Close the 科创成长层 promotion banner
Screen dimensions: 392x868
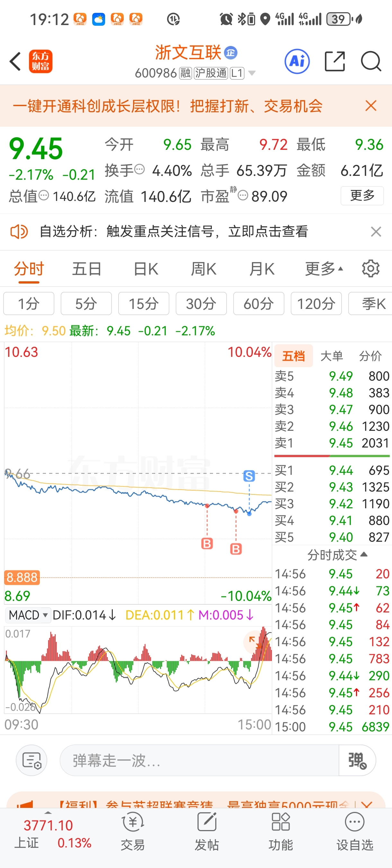pyautogui.click(x=371, y=106)
